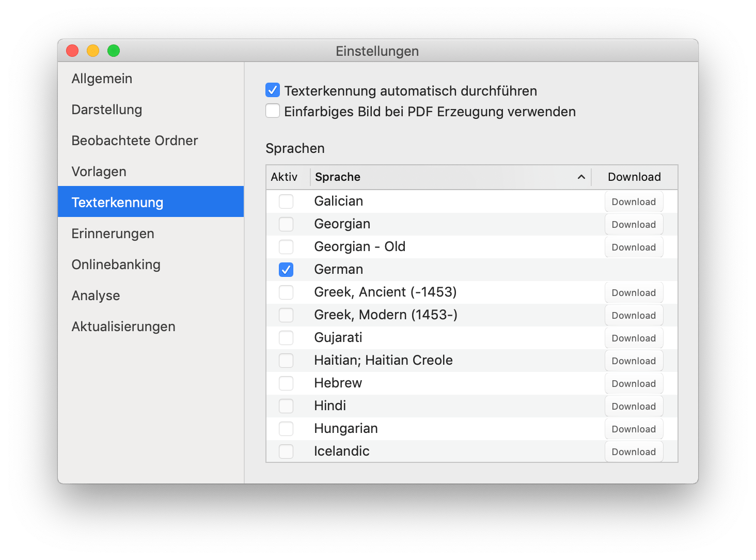Uncheck the German language checkbox

pos(286,270)
